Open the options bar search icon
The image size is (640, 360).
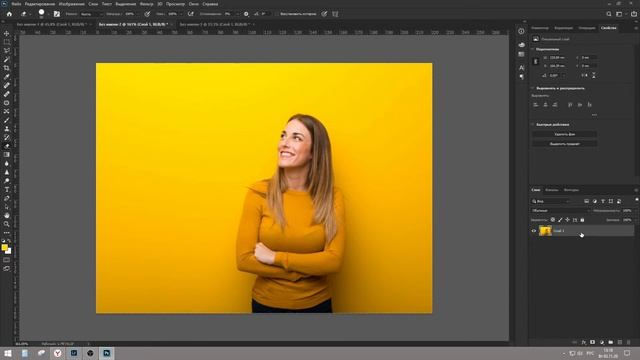pos(609,14)
